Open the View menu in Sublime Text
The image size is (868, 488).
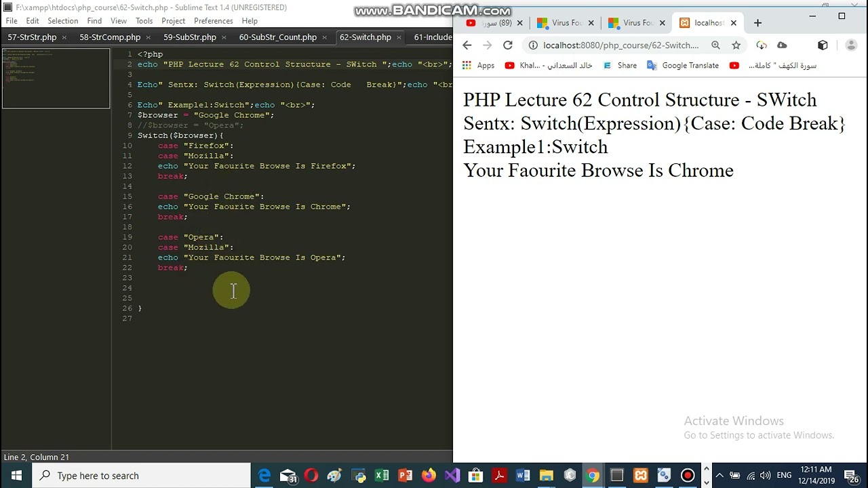(119, 21)
